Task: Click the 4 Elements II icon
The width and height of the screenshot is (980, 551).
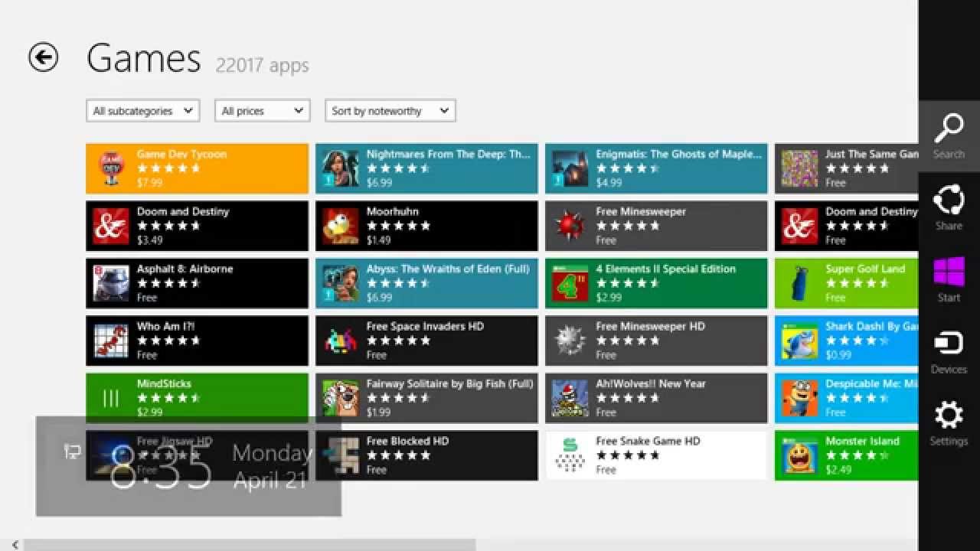Action: coord(570,283)
